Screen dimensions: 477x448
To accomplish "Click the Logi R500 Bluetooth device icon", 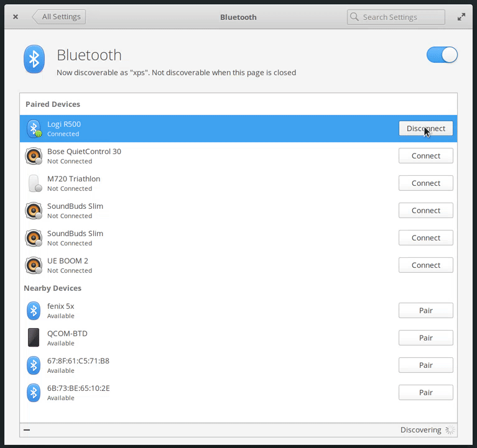I will [34, 129].
